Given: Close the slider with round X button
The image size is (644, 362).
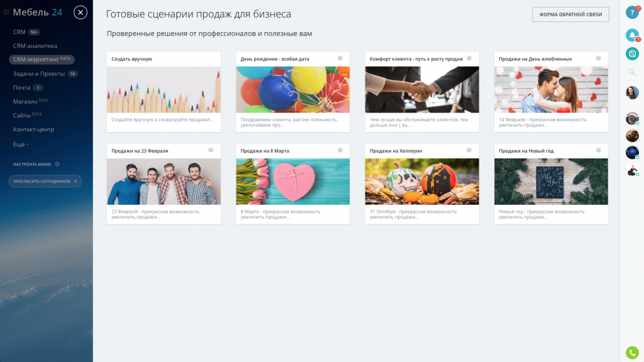Looking at the screenshot, I should [80, 13].
